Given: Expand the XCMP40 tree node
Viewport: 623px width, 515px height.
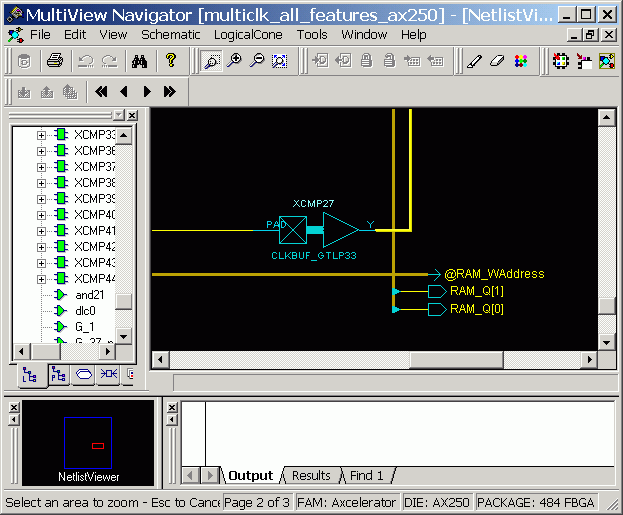Looking at the screenshot, I should pos(41,215).
